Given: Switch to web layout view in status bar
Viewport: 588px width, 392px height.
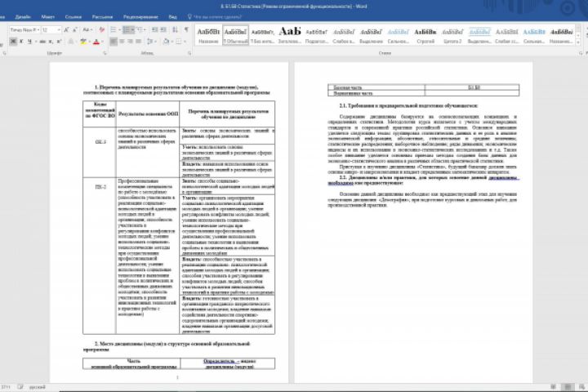Looking at the screenshot, I should (581, 387).
